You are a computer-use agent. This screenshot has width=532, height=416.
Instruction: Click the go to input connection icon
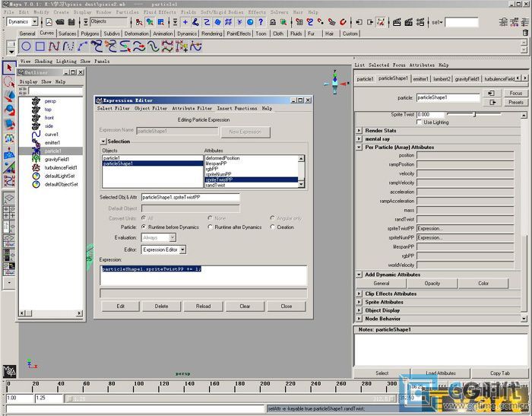[491, 93]
